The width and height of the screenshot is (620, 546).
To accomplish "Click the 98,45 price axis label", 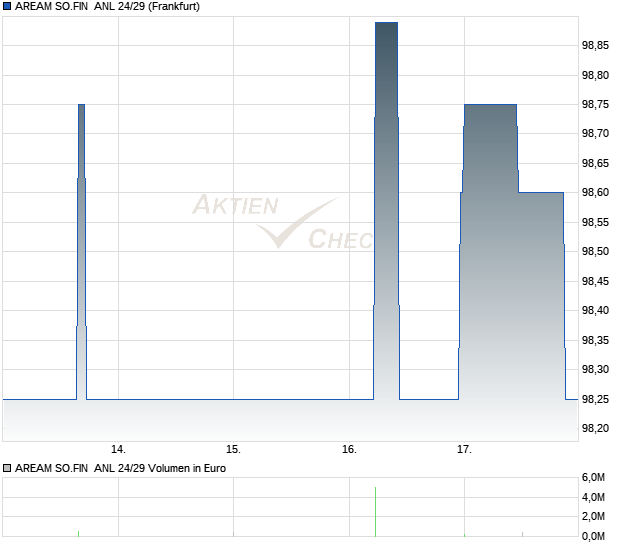I will [595, 281].
